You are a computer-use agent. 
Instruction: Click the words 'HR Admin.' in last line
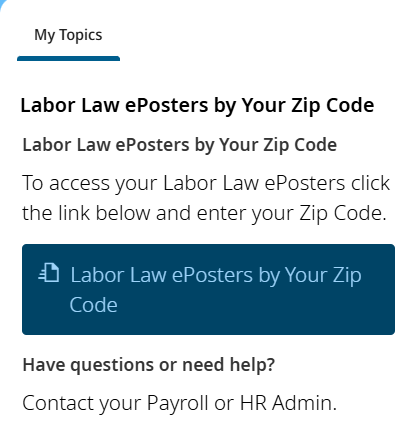[x=288, y=403]
